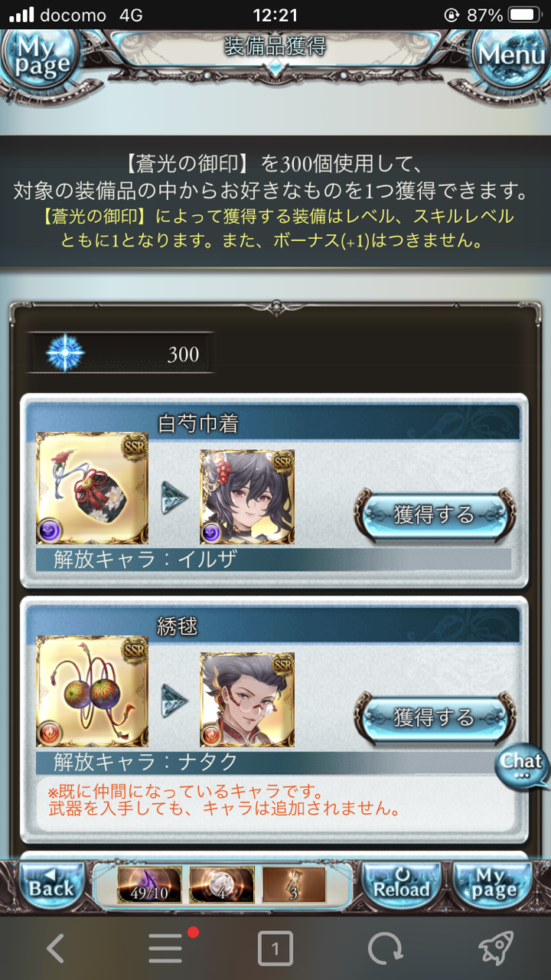Open the browser hamburger menu
The height and width of the screenshot is (980, 551).
(165, 949)
